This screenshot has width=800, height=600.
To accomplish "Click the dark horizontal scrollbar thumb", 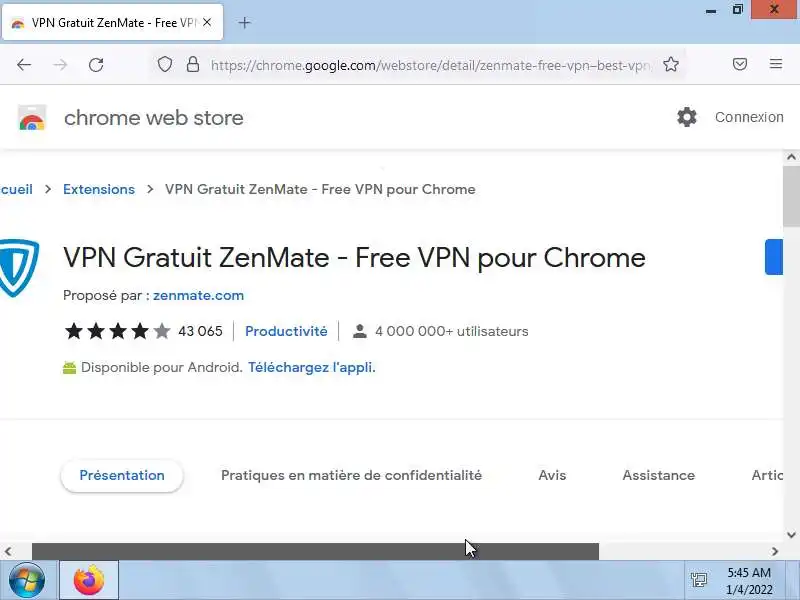I will (315, 552).
